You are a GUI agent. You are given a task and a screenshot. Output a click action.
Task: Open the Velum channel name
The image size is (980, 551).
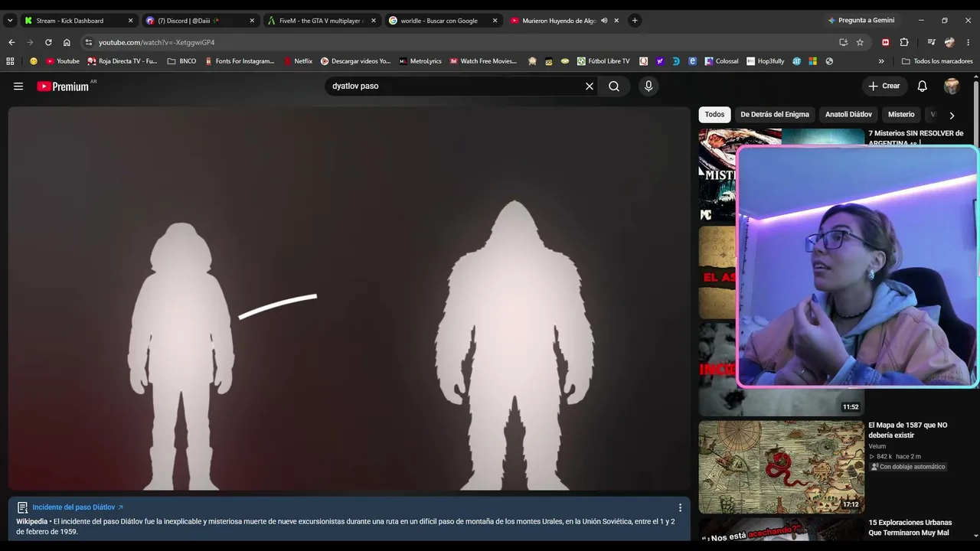[x=877, y=446]
